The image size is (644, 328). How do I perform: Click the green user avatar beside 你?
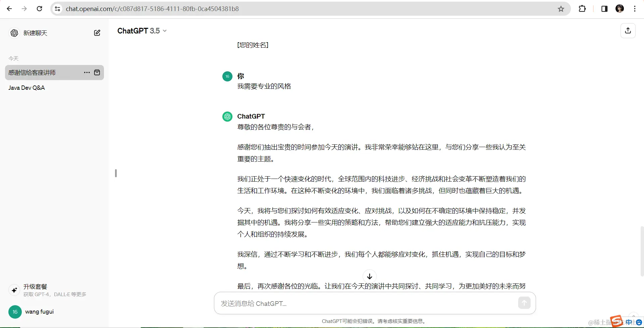[x=227, y=76]
